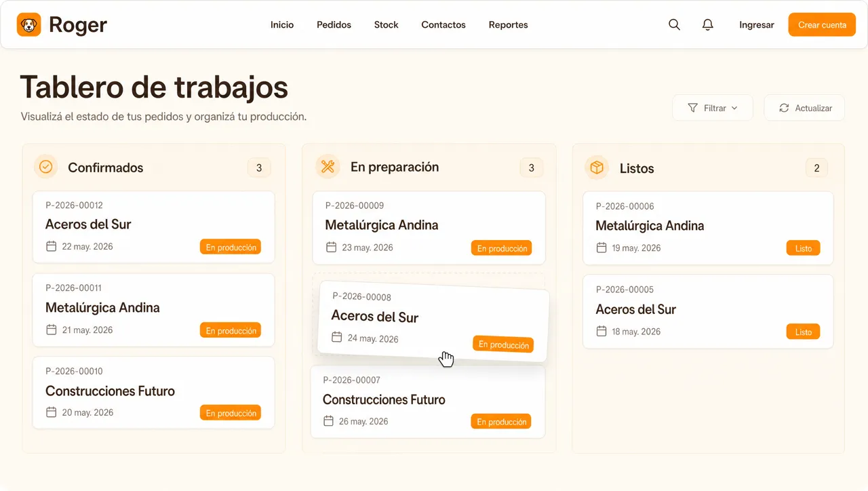Click the Confirmados column heading

click(x=106, y=168)
